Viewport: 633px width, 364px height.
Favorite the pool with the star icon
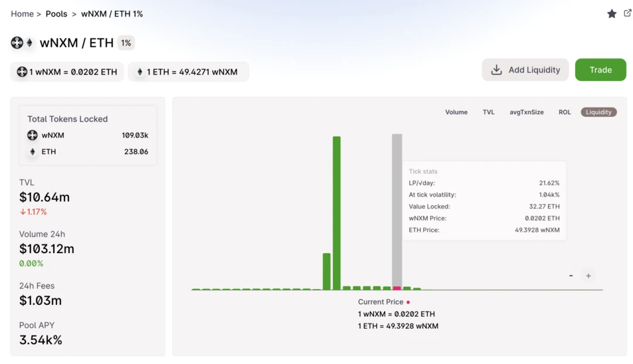pos(611,13)
